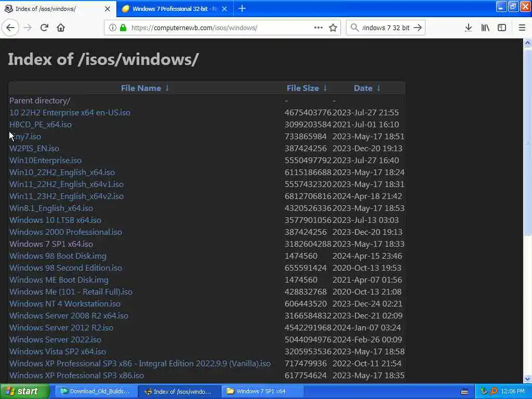Image resolution: width=532 pixels, height=399 pixels.
Task: Toggle the sidebar view icon
Action: (x=502, y=28)
